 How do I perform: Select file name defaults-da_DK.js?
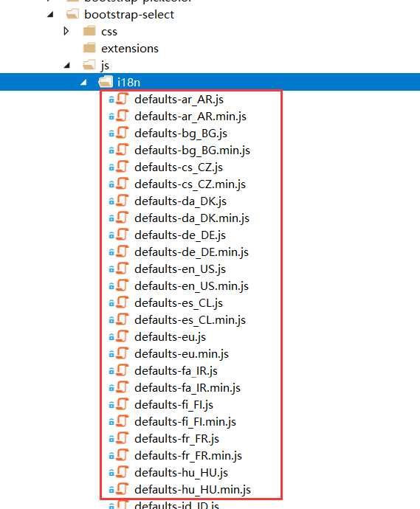[x=181, y=201]
